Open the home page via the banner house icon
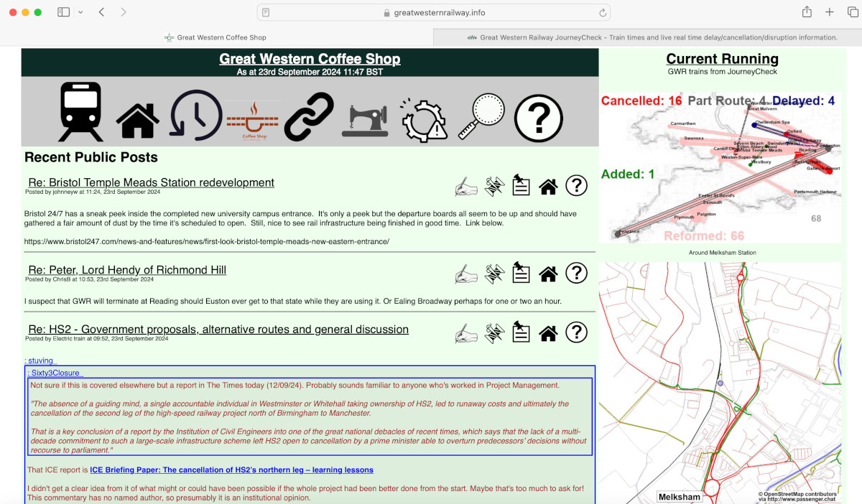The height and width of the screenshot is (504, 862). (x=137, y=121)
